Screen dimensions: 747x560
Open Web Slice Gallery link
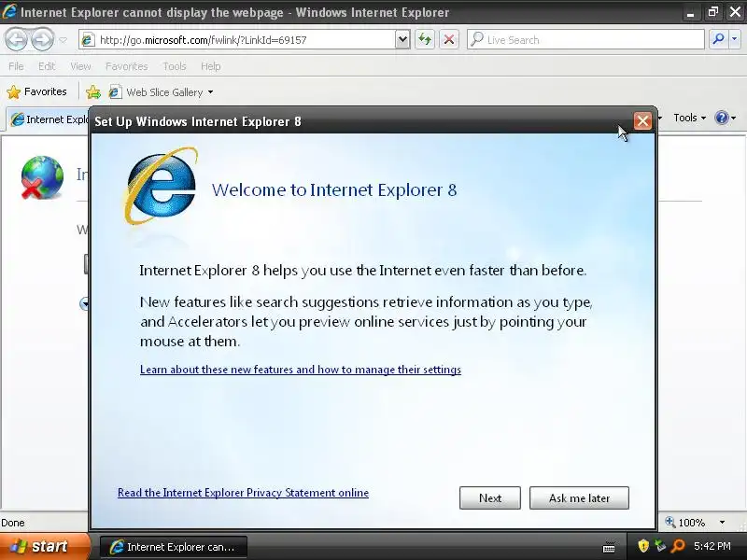tap(164, 92)
